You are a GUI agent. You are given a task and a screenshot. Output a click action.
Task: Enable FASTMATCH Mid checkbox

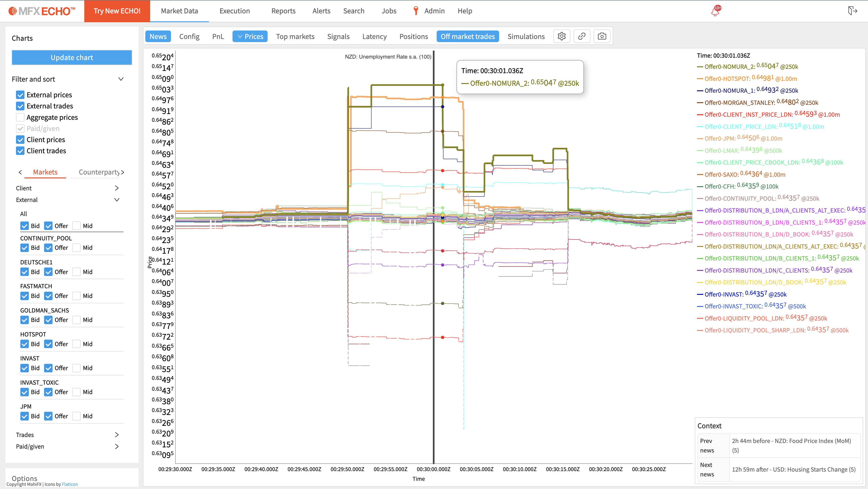[x=77, y=296]
